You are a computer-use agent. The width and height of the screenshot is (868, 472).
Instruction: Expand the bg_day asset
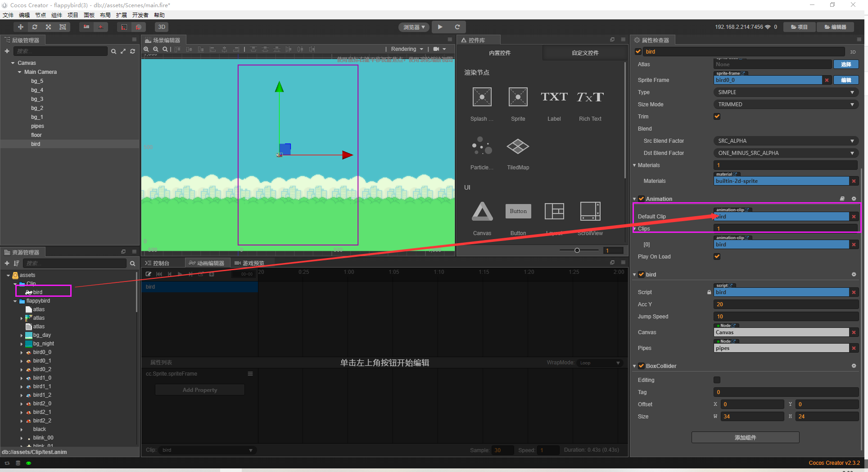[x=22, y=335]
